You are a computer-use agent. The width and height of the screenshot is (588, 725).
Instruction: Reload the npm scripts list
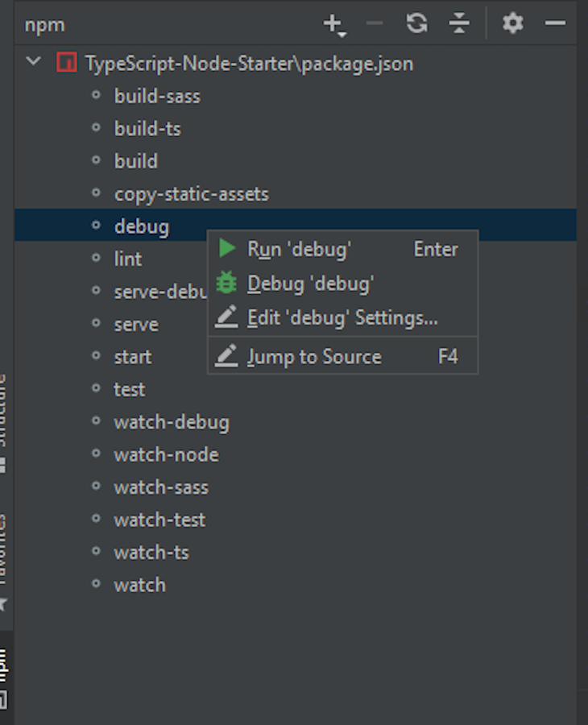pyautogui.click(x=416, y=24)
